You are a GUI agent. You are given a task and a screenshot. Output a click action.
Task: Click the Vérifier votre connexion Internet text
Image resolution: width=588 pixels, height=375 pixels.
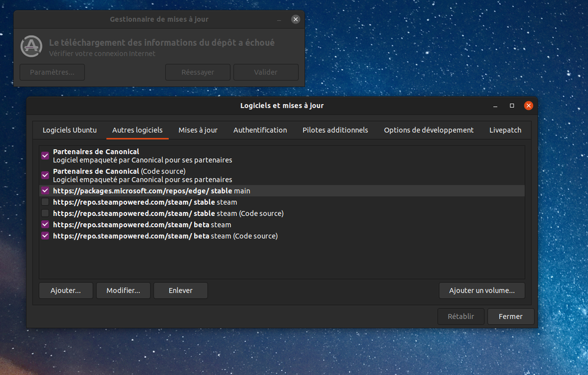coord(102,54)
